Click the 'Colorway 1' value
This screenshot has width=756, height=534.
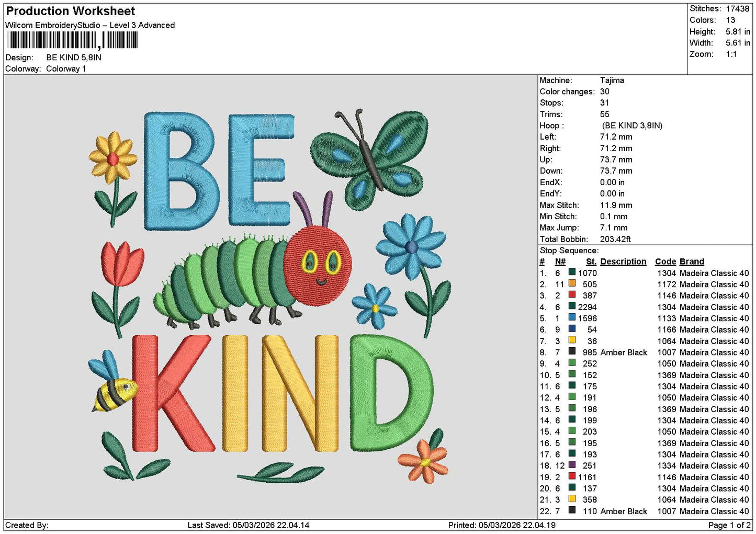(x=66, y=69)
